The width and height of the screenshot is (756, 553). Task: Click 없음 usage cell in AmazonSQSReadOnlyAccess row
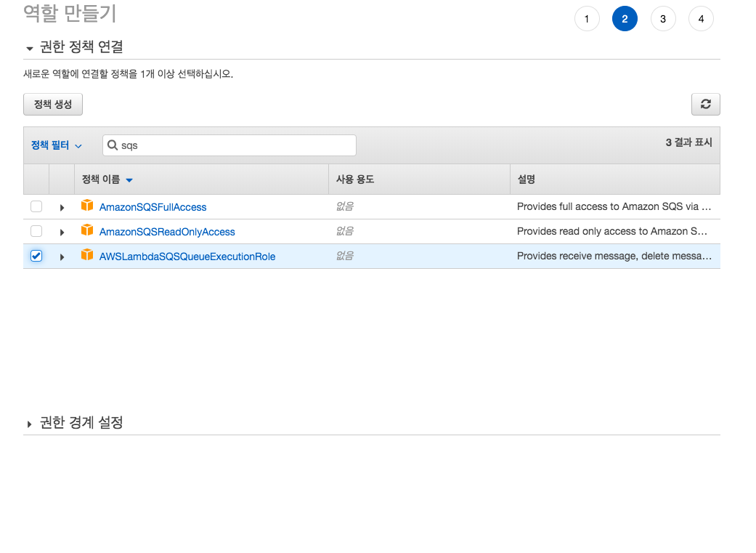pos(345,231)
